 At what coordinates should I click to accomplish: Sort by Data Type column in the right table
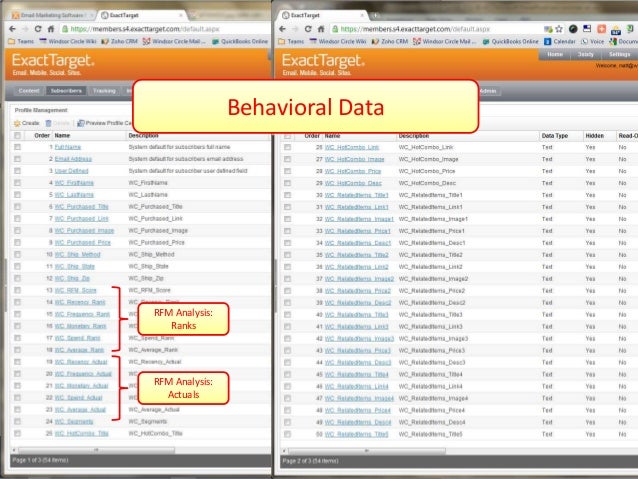555,136
